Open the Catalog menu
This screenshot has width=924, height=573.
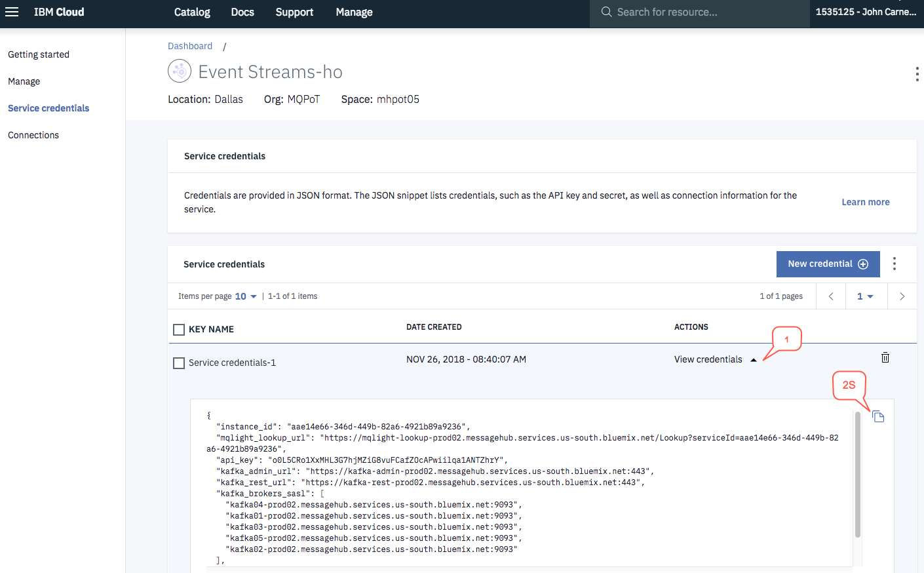[192, 12]
